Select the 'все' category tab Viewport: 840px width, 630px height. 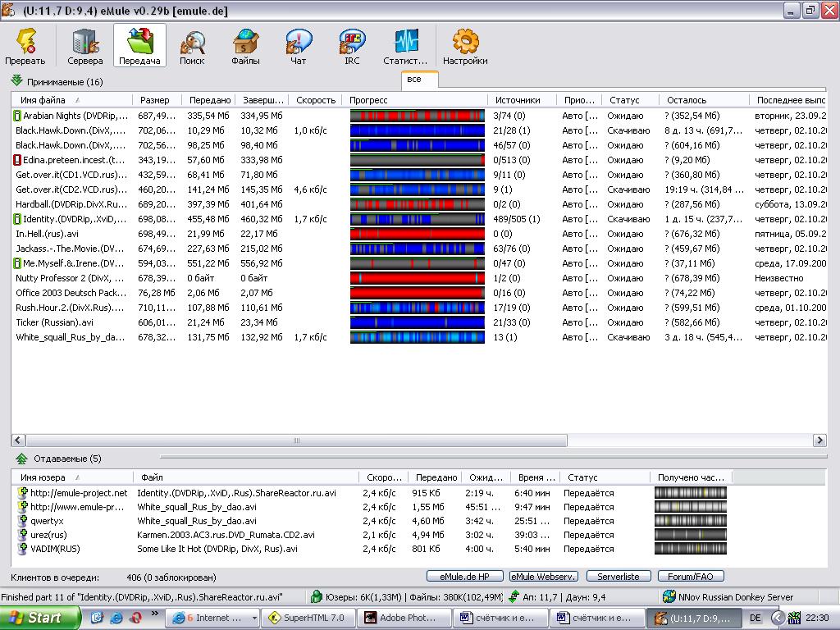414,80
